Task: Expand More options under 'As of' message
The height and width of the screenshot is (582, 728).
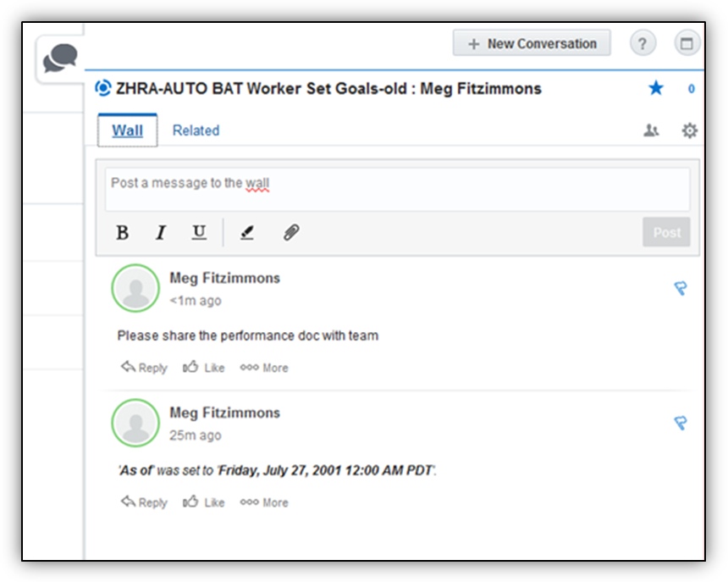Action: click(x=264, y=502)
